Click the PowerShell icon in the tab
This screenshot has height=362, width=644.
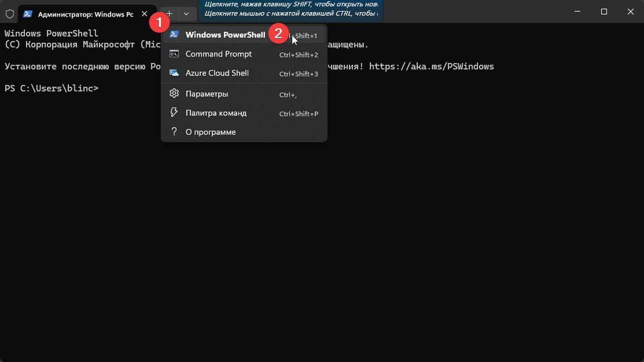[28, 14]
